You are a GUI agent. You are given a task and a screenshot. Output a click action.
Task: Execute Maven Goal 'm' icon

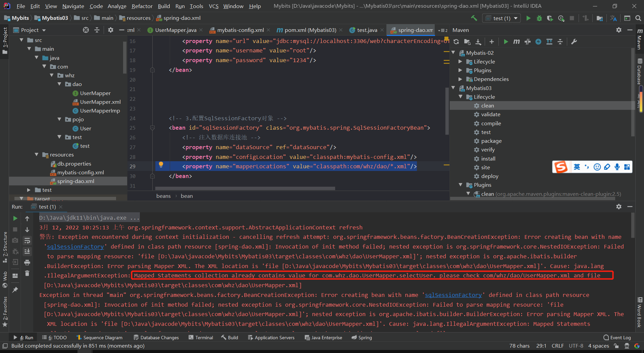click(x=517, y=42)
